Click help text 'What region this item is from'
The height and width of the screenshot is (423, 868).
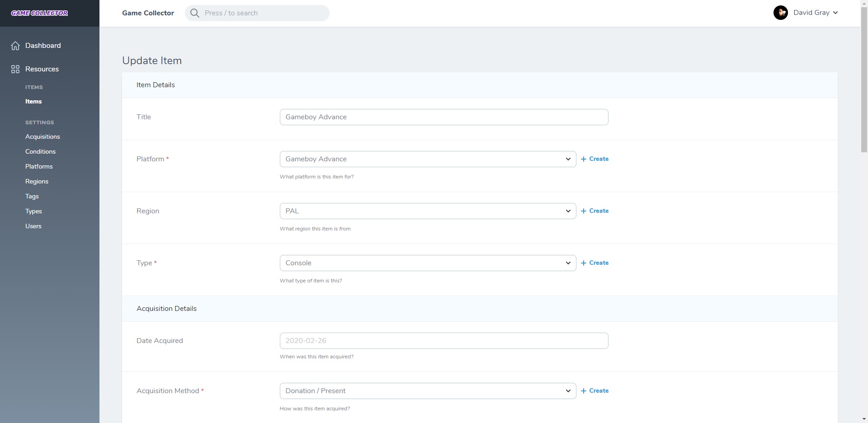pos(315,229)
